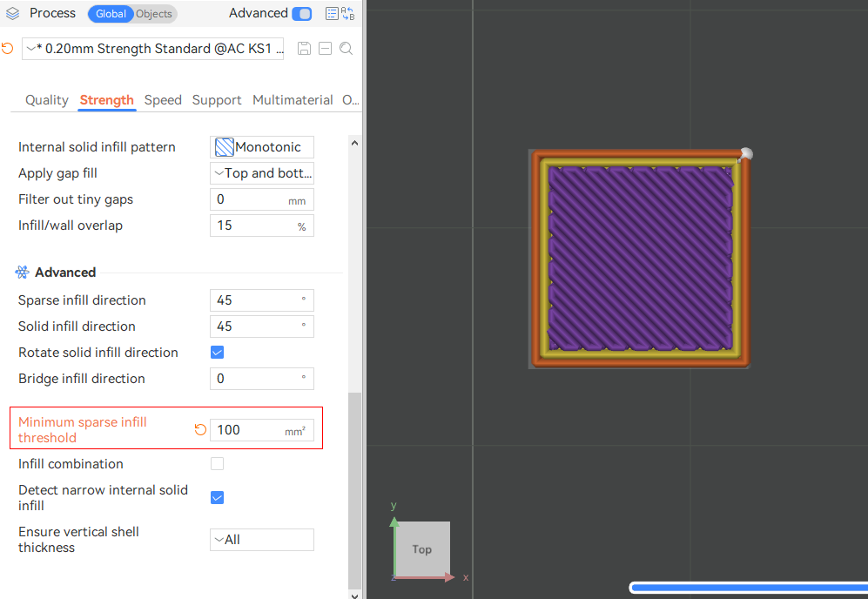Click the Advanced section atom icon
Screen dimensions: 868x599
[22, 273]
